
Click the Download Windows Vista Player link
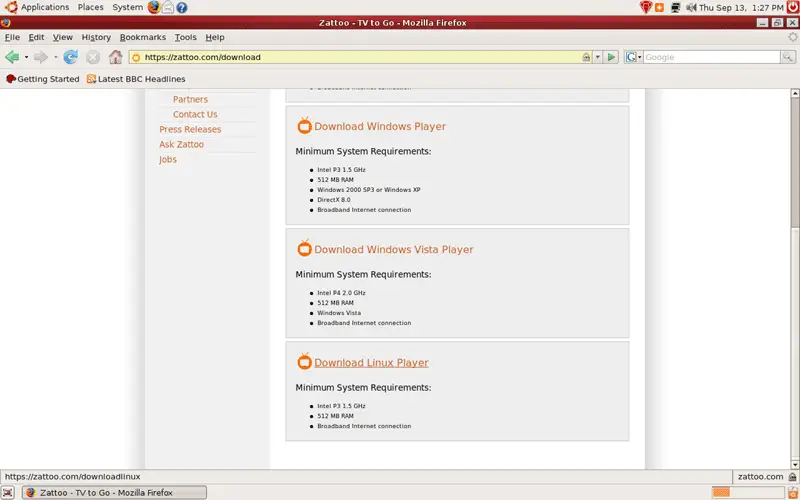(394, 249)
